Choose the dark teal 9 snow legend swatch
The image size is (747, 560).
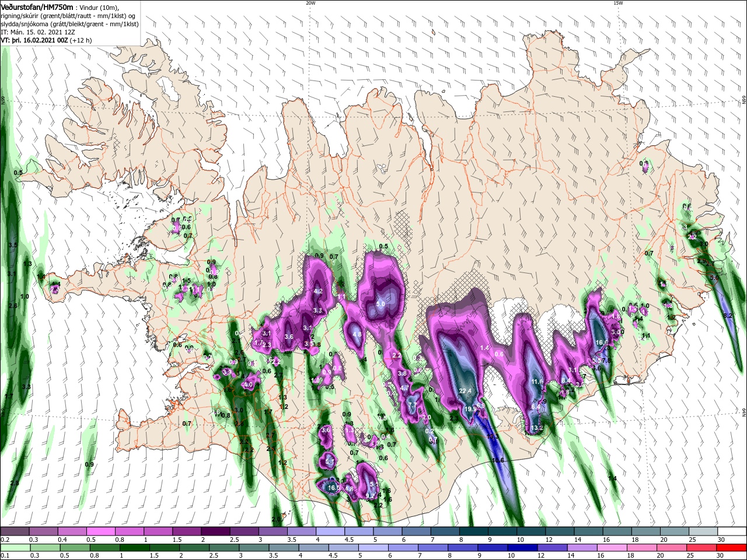502,531
